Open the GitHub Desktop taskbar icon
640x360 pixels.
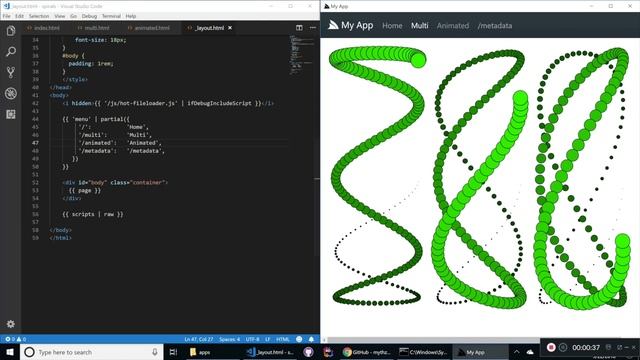[309, 352]
